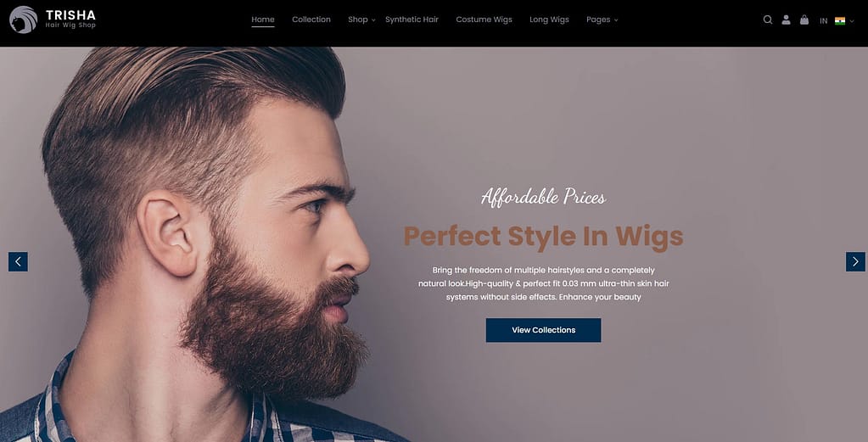Click the TRISHA Hair Wig Shop title

70,19
